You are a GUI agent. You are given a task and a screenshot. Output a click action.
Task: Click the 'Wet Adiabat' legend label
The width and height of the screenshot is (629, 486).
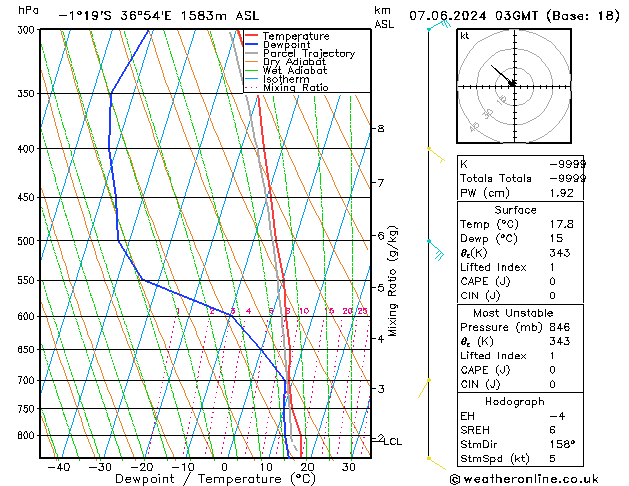[x=295, y=70]
